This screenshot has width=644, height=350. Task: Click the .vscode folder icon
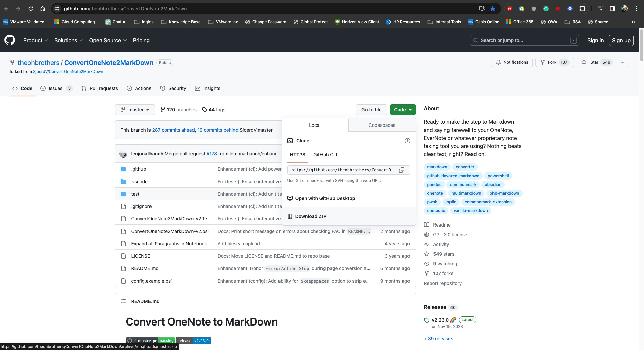pos(123,182)
